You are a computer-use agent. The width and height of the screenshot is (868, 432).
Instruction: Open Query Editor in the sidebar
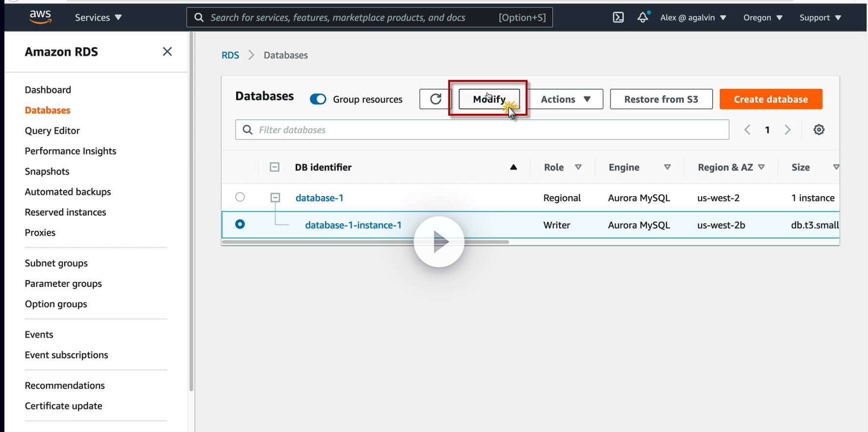pyautogui.click(x=52, y=131)
